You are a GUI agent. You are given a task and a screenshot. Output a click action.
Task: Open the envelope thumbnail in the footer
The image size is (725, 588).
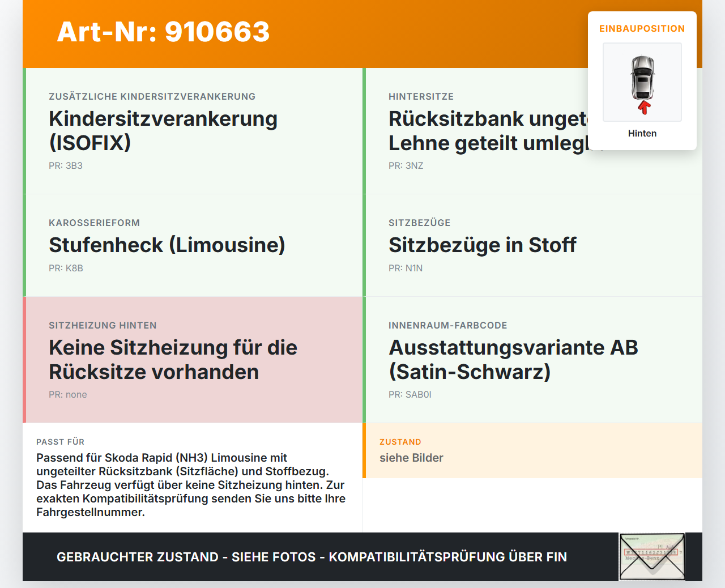click(652, 557)
